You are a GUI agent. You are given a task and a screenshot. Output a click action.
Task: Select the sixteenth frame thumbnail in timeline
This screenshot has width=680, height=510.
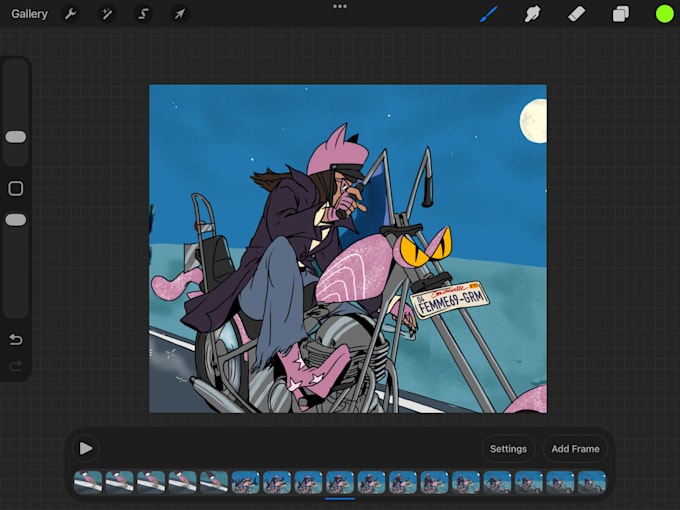tap(560, 482)
